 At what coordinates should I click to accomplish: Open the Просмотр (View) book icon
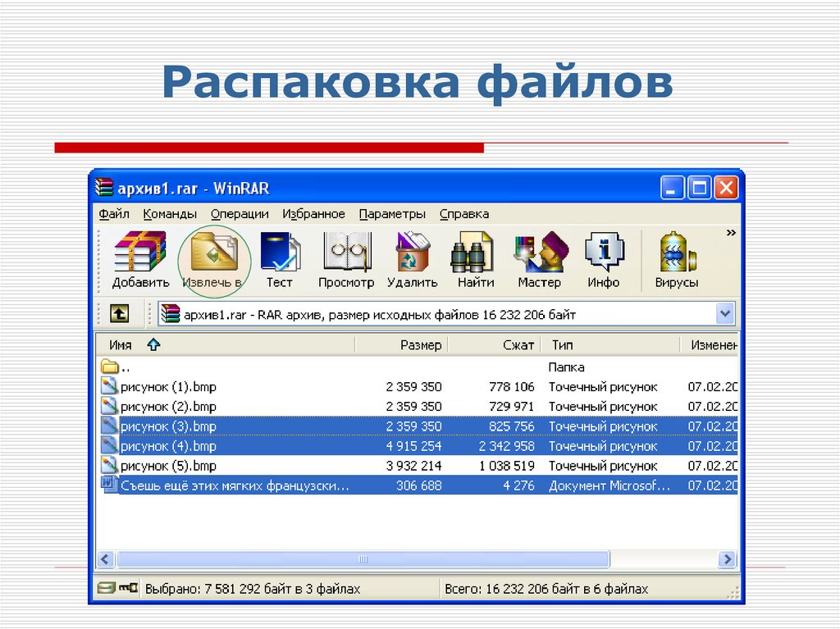346,259
